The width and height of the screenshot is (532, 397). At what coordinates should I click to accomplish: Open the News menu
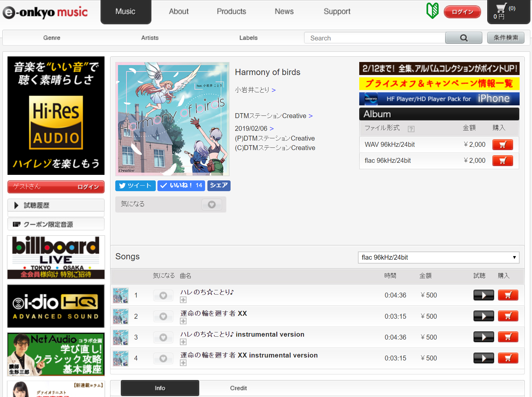(284, 11)
